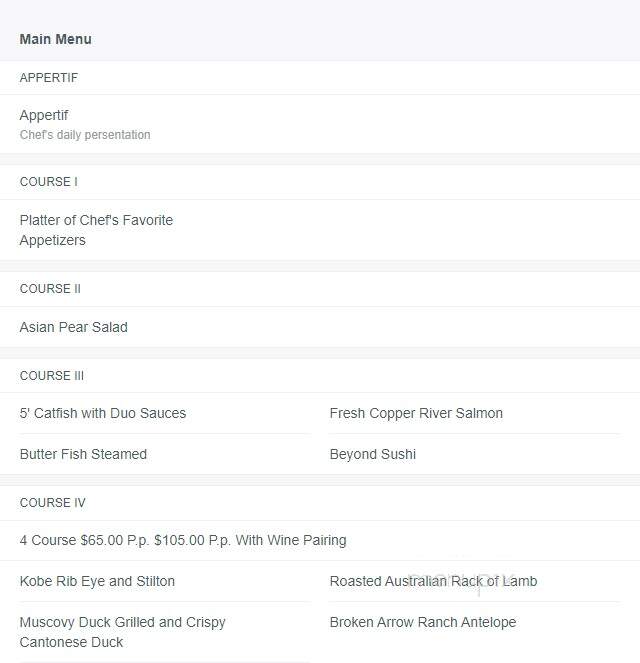Click the 4 Course $65.00 pricing line
The image size is (640, 663).
183,540
